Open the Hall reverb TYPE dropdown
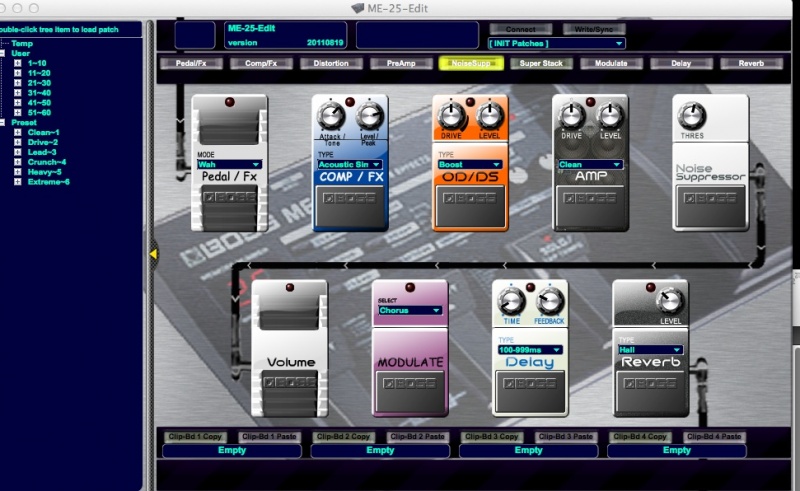 point(651,350)
